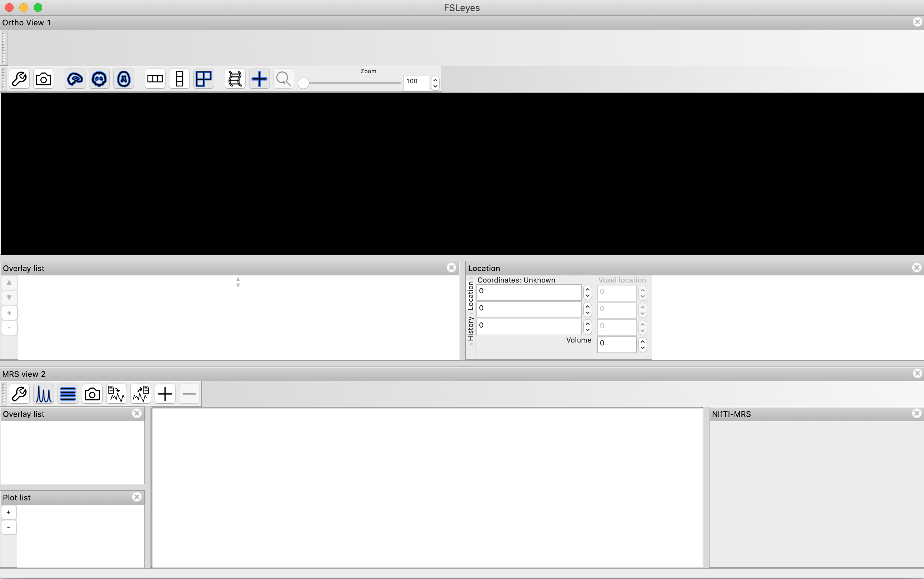Select horizontal layout icon
Image resolution: width=924 pixels, height=579 pixels.
tap(155, 79)
